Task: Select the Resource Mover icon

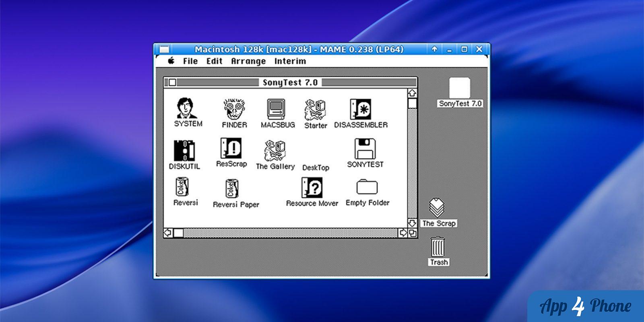Action: pyautogui.click(x=312, y=188)
